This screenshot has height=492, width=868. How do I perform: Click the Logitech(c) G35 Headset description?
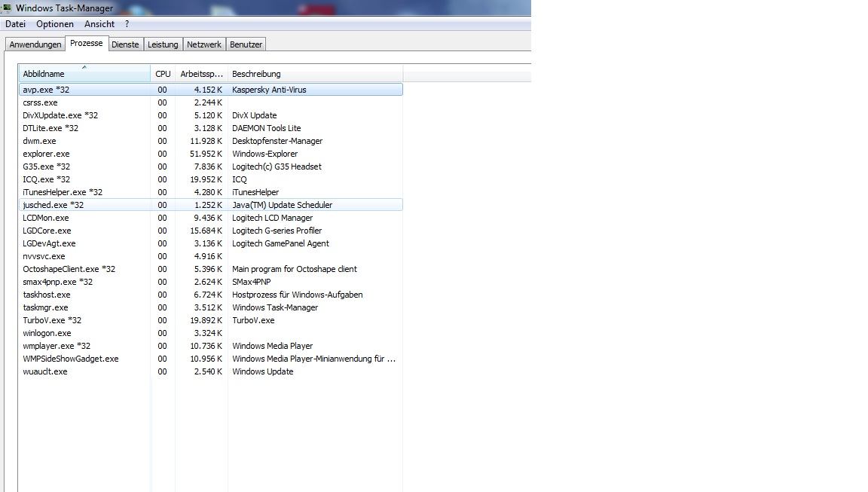coord(277,166)
